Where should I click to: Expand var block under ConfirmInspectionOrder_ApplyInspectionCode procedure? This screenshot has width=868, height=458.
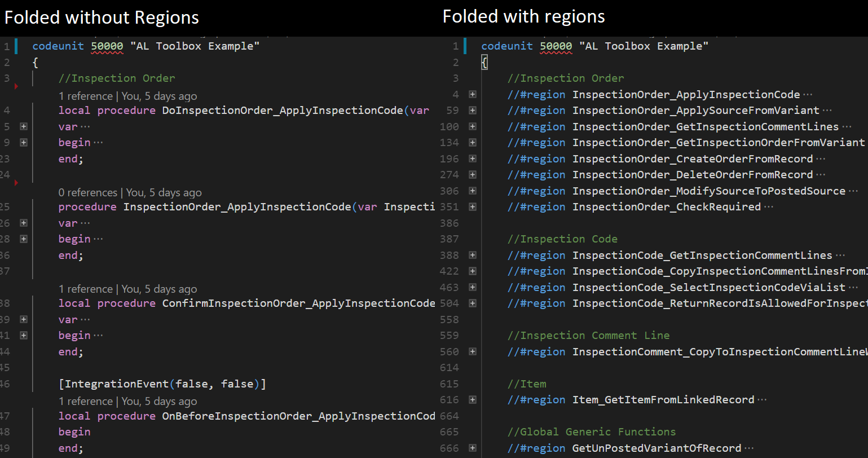(x=24, y=320)
